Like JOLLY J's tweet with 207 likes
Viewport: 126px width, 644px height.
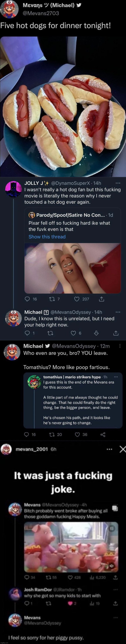point(77,299)
